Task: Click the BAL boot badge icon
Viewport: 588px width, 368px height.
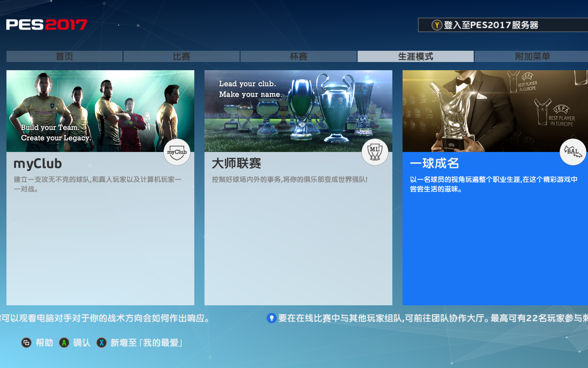Action: (x=573, y=152)
